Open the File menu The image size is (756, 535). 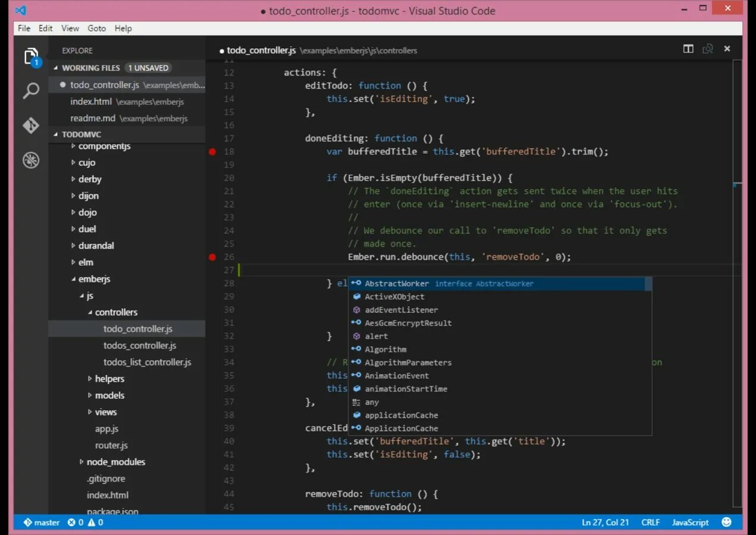pos(24,28)
